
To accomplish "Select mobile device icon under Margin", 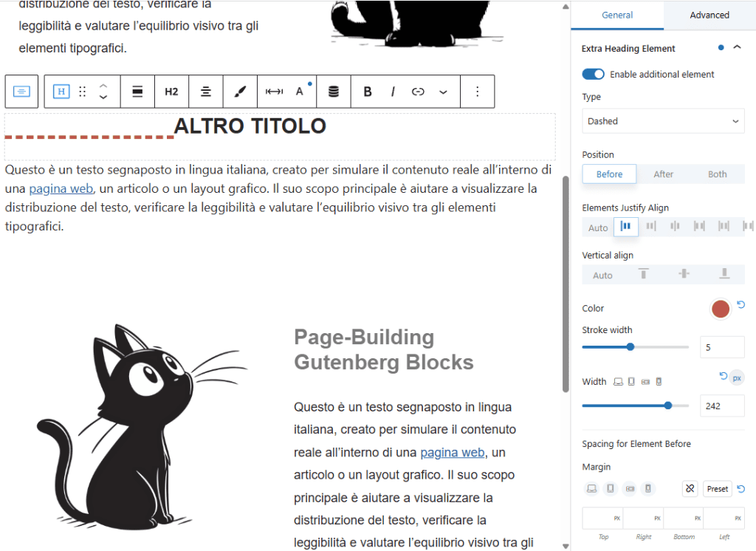I will [648, 489].
